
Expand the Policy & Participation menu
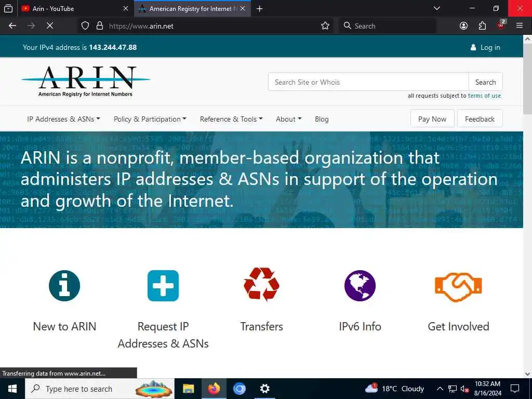click(150, 119)
